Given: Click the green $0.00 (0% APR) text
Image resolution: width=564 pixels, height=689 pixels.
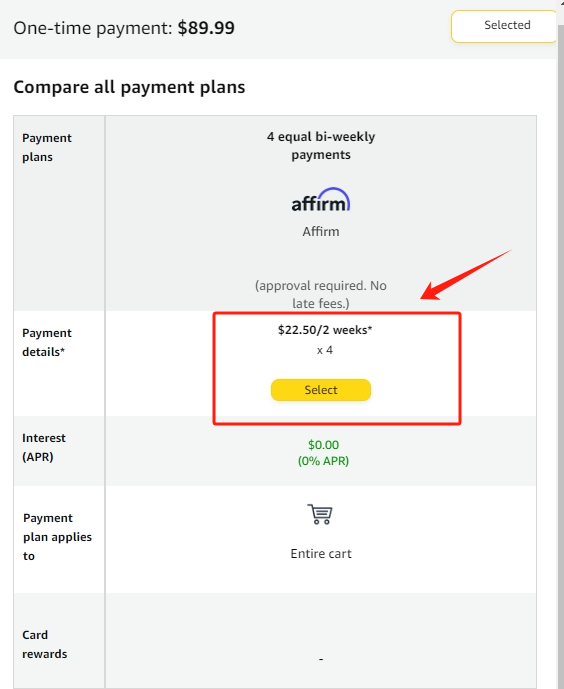Looking at the screenshot, I should point(323,453).
